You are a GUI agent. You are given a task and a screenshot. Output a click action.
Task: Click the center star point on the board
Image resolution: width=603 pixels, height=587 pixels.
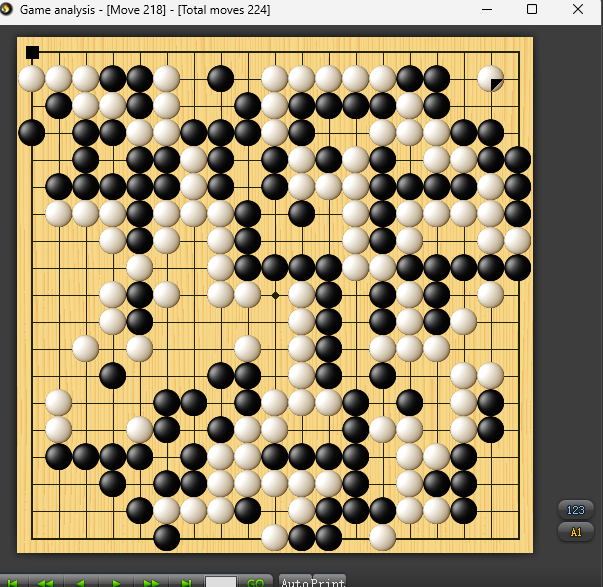point(275,295)
